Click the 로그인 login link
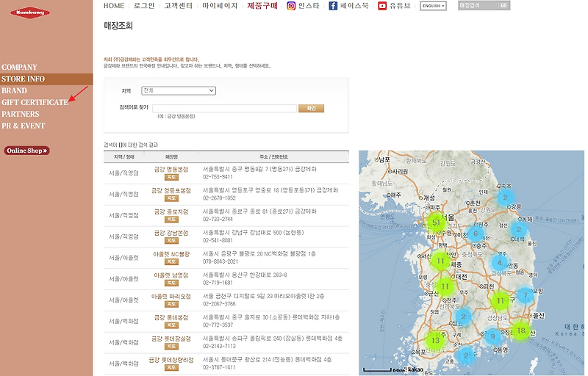Viewport: 588px width, 376px height. pyautogui.click(x=144, y=6)
